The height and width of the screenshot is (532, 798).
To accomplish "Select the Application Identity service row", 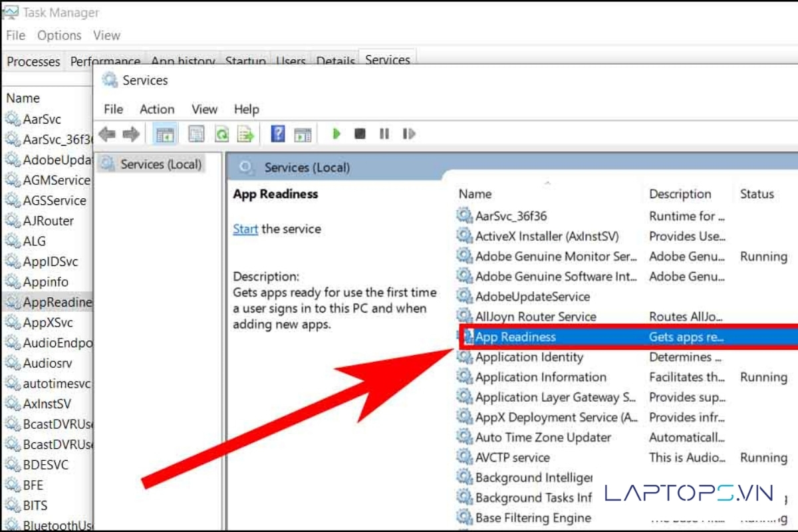I will point(529,357).
